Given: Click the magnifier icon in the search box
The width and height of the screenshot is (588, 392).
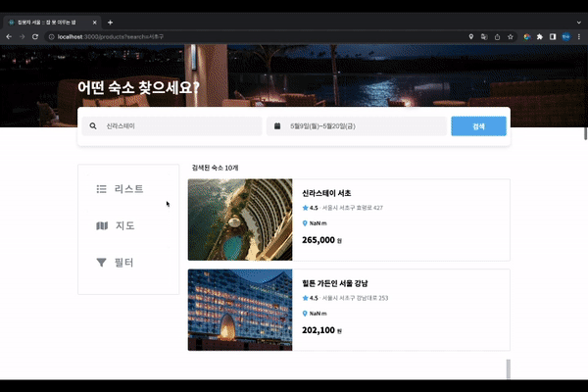Looking at the screenshot, I should tap(93, 126).
